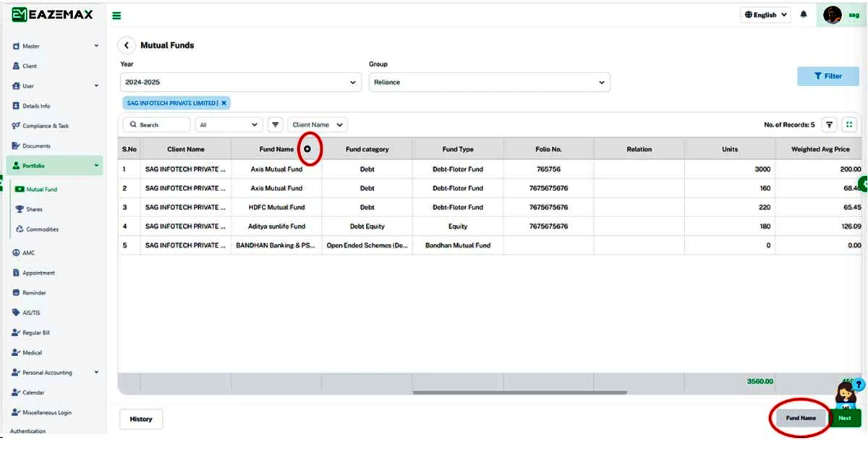
Task: Click the Fund category column header
Action: 367,149
